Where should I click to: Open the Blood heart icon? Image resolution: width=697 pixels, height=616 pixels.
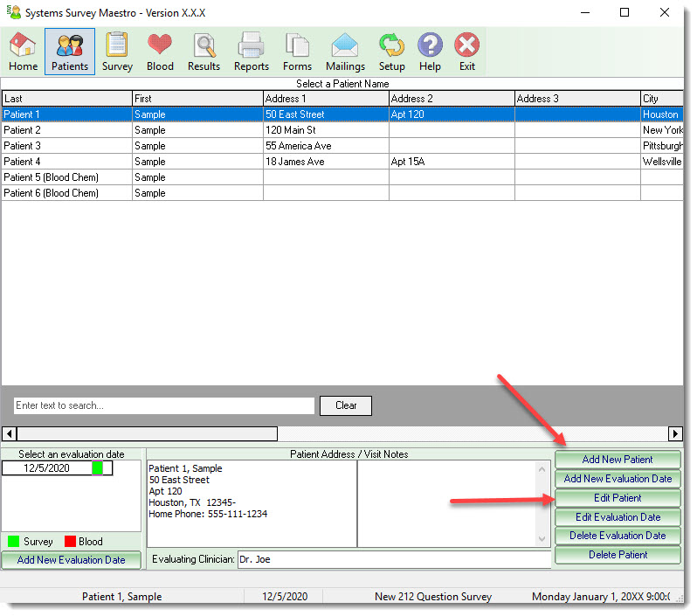point(160,51)
